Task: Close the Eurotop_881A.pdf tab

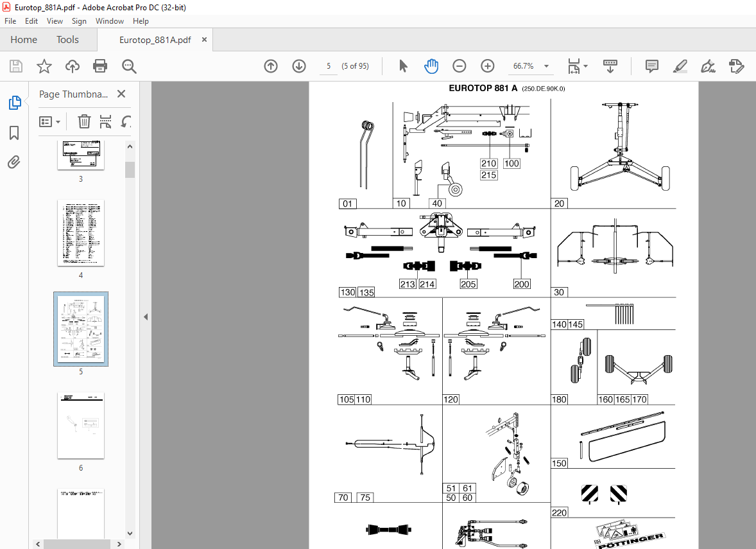Action: 205,40
